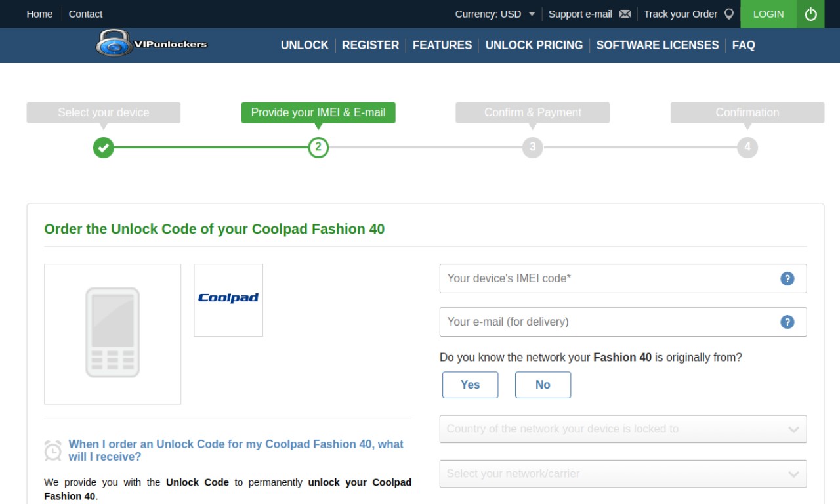Screen dimensions: 840x504
Task: Open the REGISTER menu item
Action: coord(370,45)
